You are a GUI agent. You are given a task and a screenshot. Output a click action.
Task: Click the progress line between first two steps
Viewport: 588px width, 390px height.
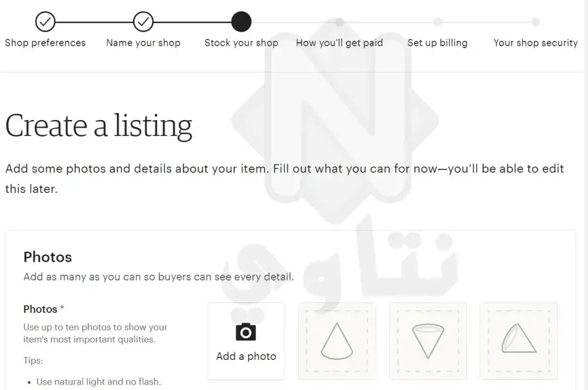tap(94, 22)
